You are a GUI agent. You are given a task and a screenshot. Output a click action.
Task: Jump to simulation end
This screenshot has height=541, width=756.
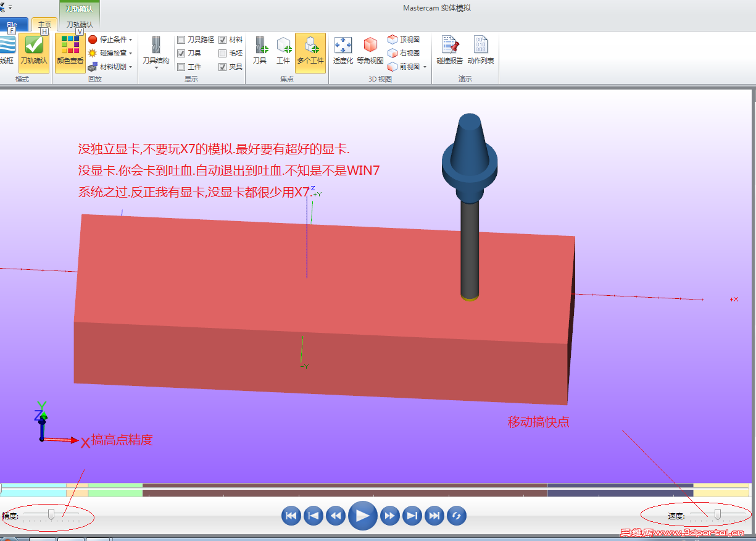pyautogui.click(x=434, y=516)
